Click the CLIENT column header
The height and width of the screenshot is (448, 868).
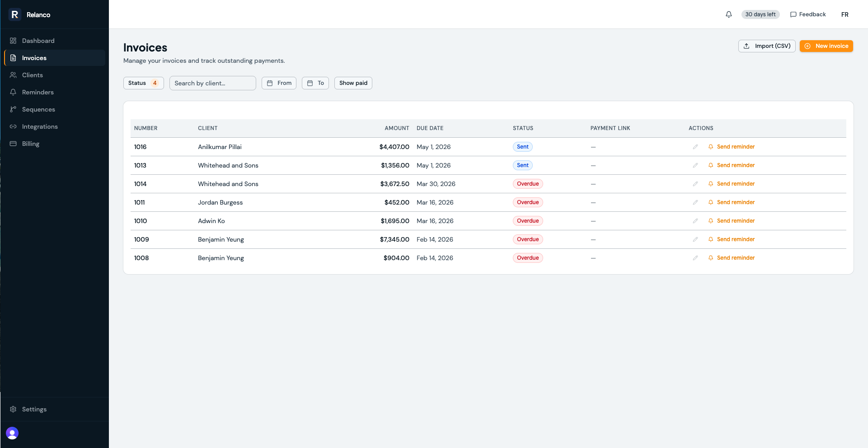(208, 128)
